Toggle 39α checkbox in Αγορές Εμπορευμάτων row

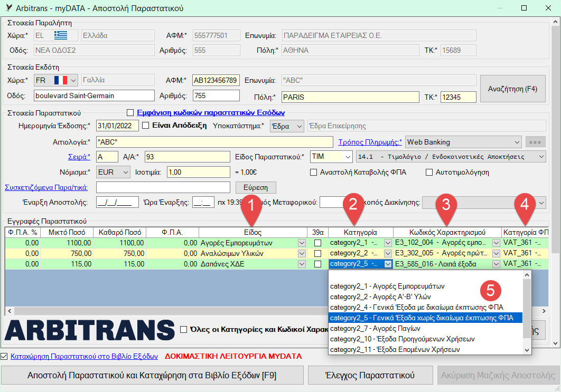317,243
